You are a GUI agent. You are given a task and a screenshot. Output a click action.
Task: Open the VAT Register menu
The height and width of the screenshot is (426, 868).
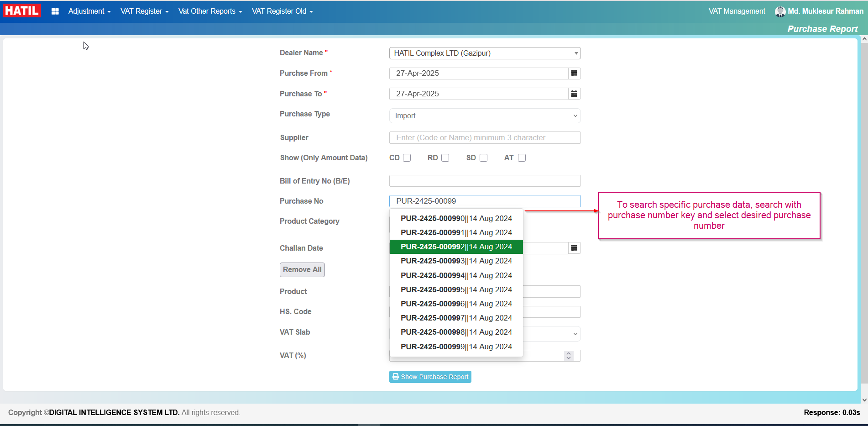click(145, 11)
